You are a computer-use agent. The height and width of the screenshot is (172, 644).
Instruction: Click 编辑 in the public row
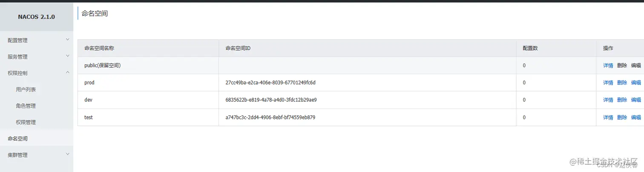coord(636,66)
